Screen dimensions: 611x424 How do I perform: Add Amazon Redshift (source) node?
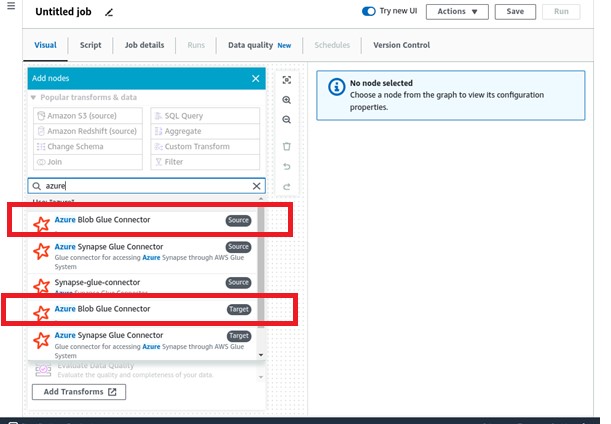click(x=88, y=131)
